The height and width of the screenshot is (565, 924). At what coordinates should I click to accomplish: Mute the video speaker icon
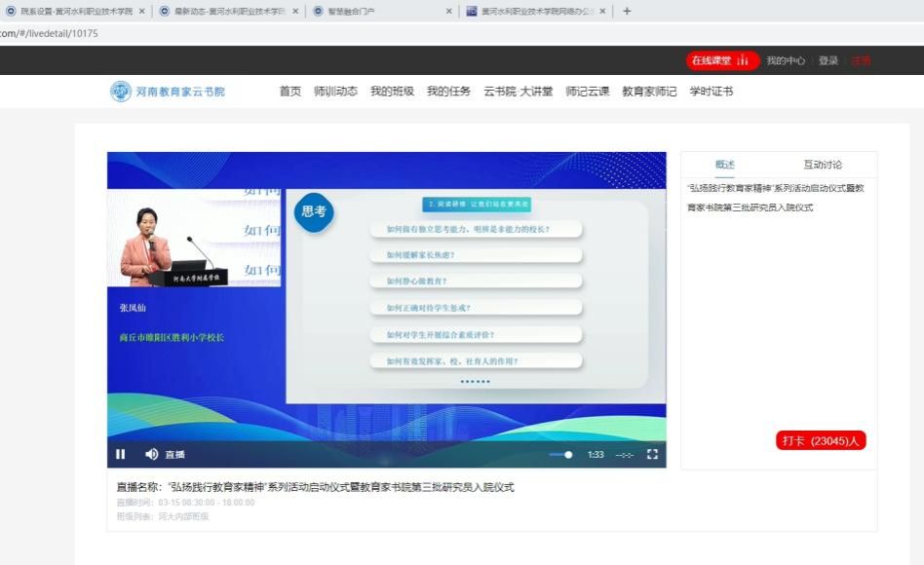coord(151,454)
